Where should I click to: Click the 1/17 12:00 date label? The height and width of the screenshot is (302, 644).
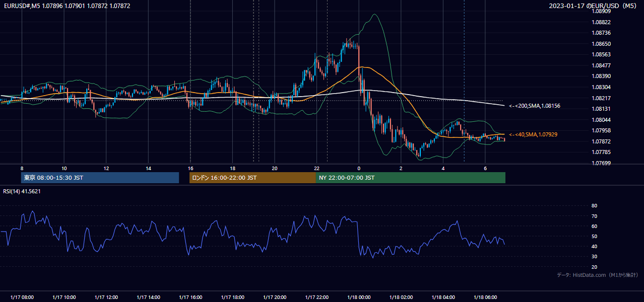click(x=106, y=297)
